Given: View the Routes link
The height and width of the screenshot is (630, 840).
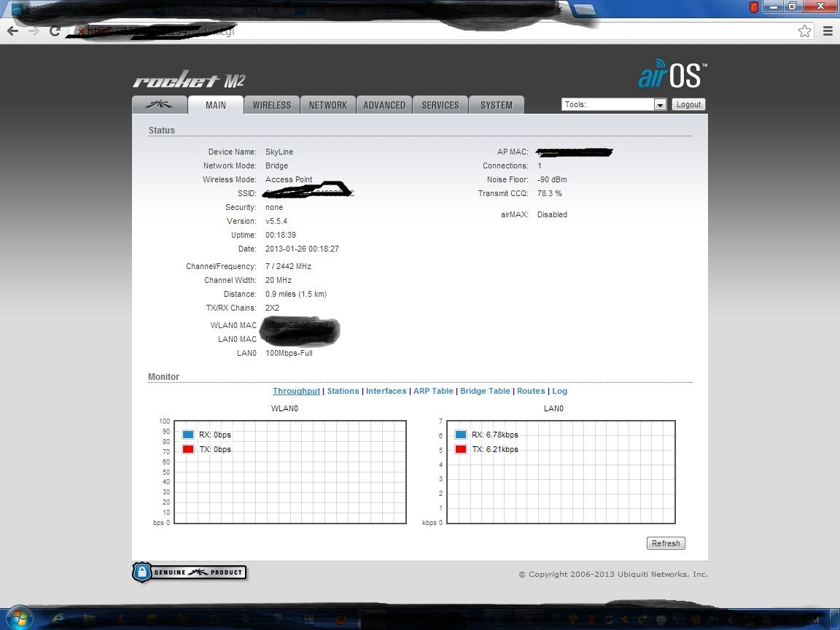Looking at the screenshot, I should (x=531, y=391).
